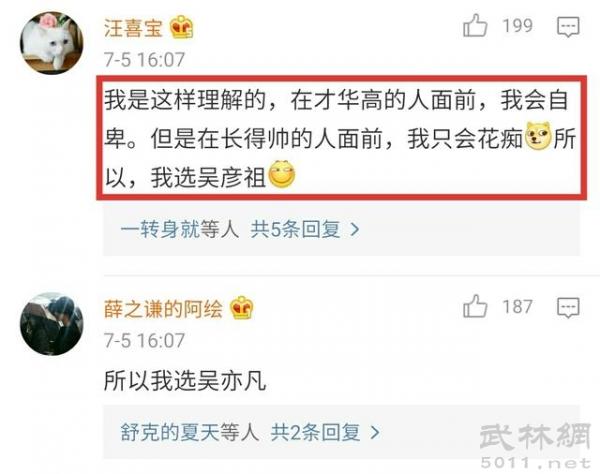600x474 pixels.
Task: Open 汪喜宝 username link
Action: (x=133, y=28)
